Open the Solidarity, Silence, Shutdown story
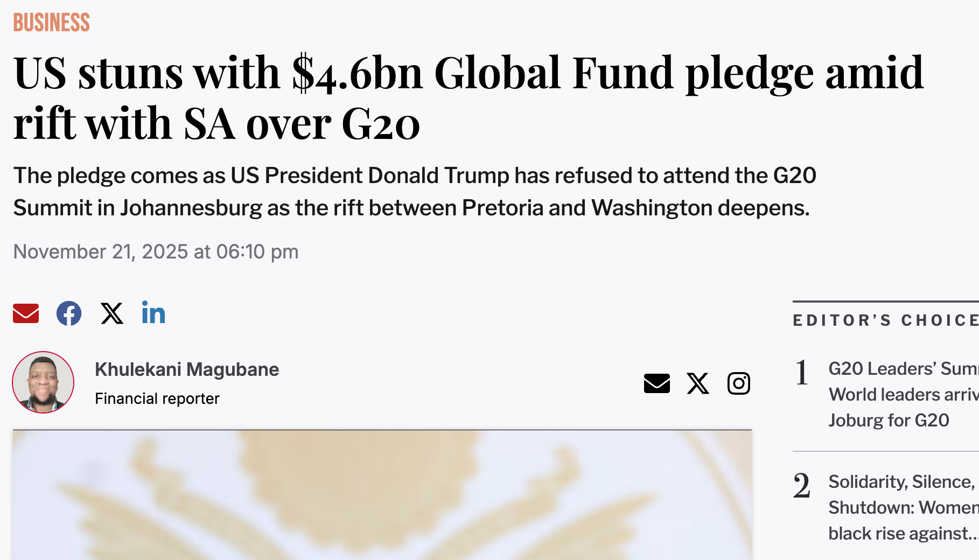The image size is (979, 560). (x=903, y=507)
